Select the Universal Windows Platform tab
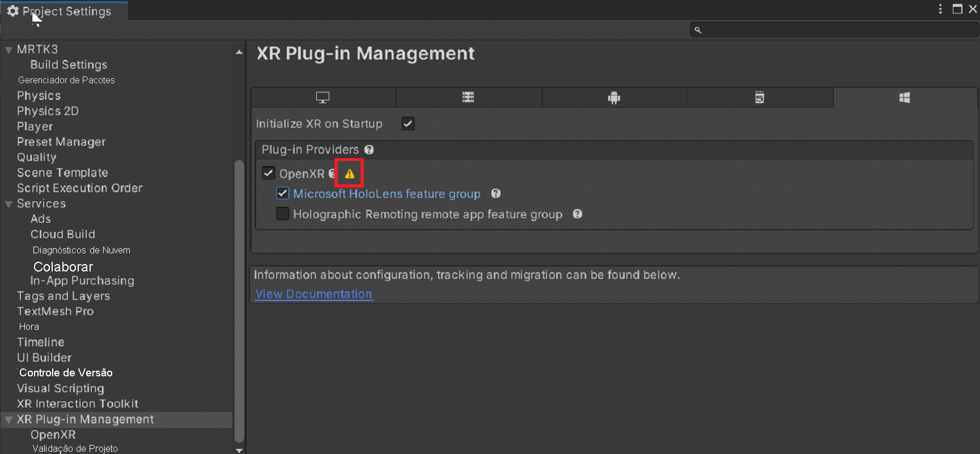 pyautogui.click(x=905, y=97)
